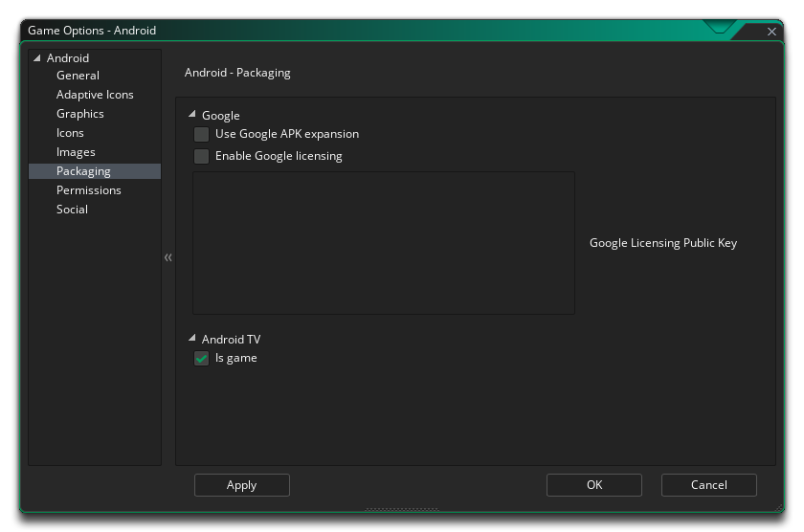Collapse the Google section triangle

192,115
